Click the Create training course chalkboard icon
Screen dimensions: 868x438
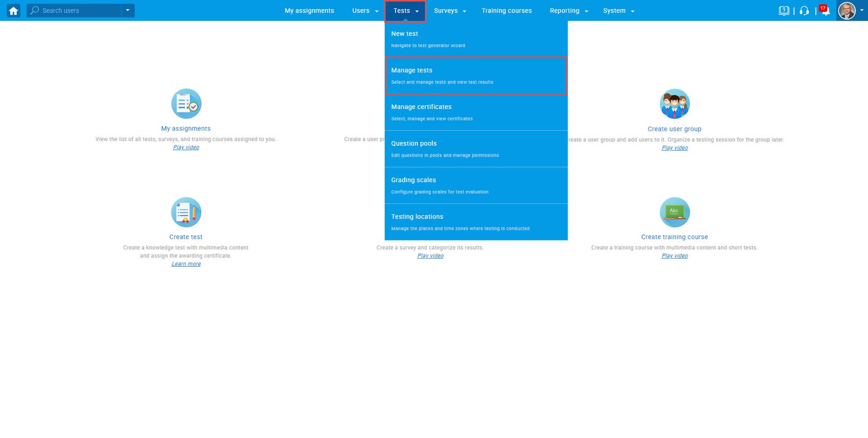[x=674, y=212]
